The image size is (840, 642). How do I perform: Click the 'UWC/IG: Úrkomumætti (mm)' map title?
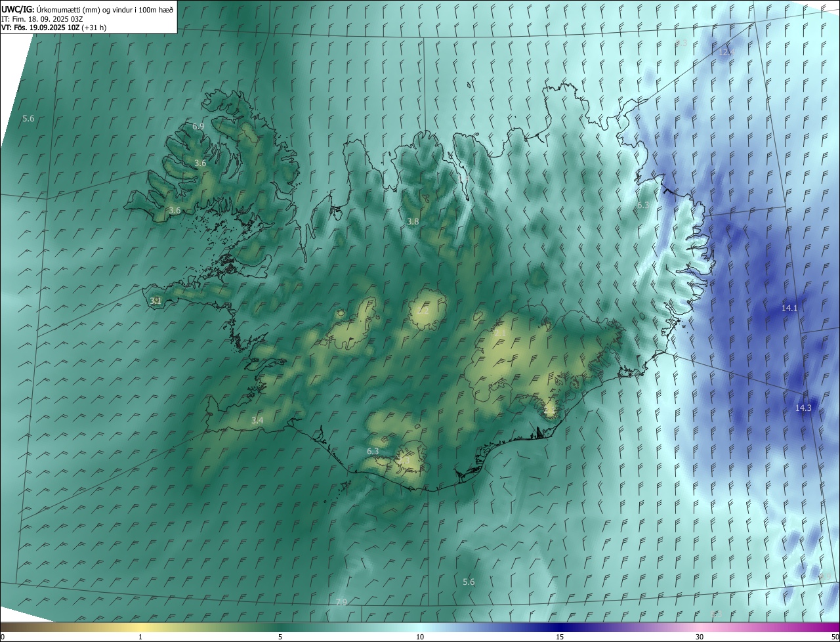click(87, 9)
